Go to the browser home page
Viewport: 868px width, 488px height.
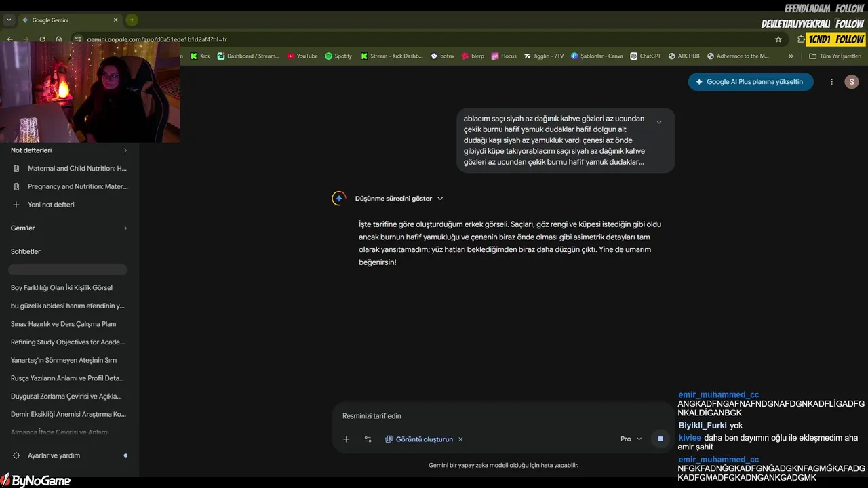pyautogui.click(x=58, y=39)
